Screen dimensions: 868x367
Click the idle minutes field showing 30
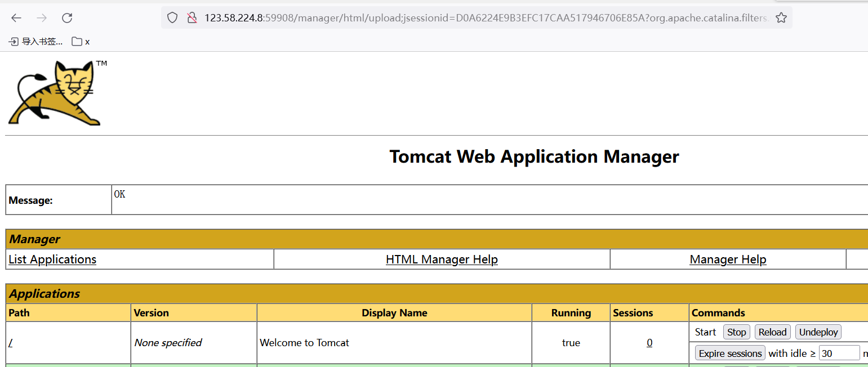coord(839,353)
